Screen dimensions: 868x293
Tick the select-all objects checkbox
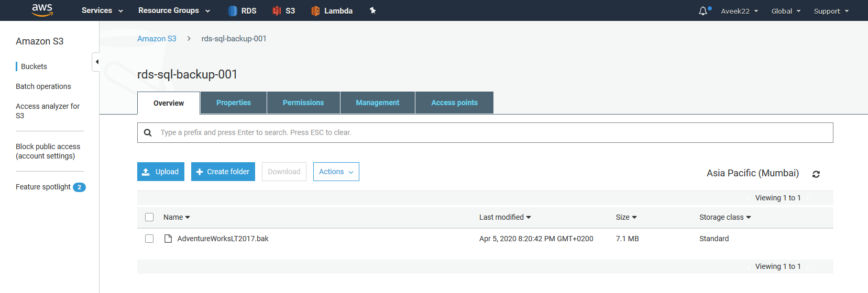coord(149,217)
